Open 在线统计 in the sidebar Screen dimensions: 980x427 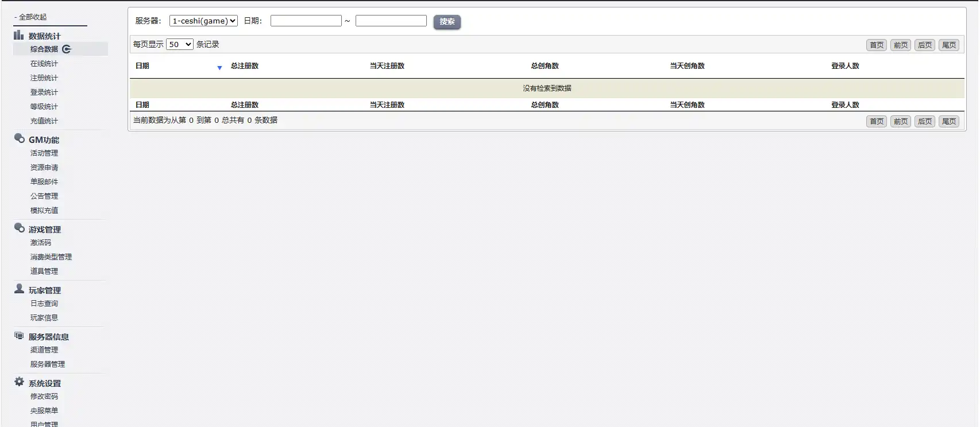click(x=44, y=64)
